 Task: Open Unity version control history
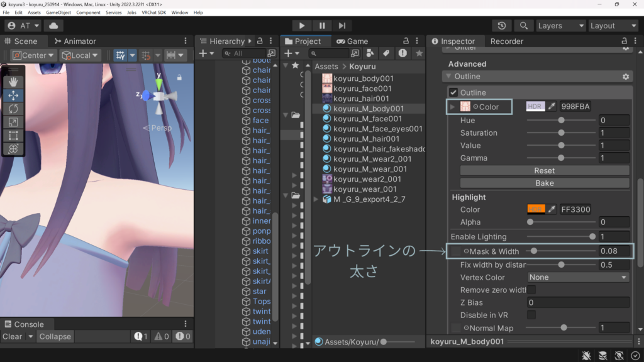501,25
